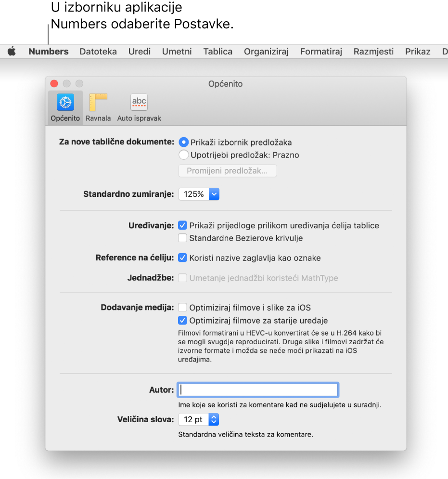Open the Numbers application menu

click(48, 52)
